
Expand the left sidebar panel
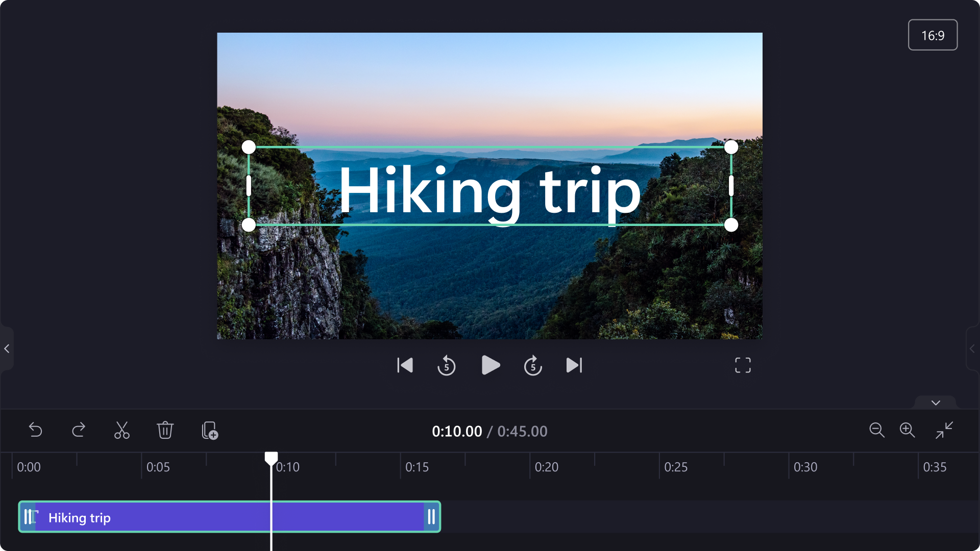(x=6, y=348)
